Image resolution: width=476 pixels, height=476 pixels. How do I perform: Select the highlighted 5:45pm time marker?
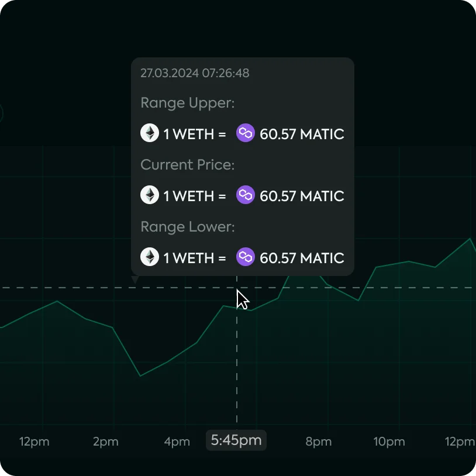(x=236, y=440)
